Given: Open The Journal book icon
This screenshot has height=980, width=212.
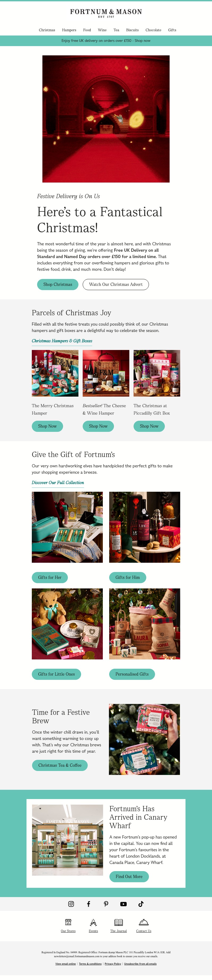Looking at the screenshot, I should (x=118, y=922).
